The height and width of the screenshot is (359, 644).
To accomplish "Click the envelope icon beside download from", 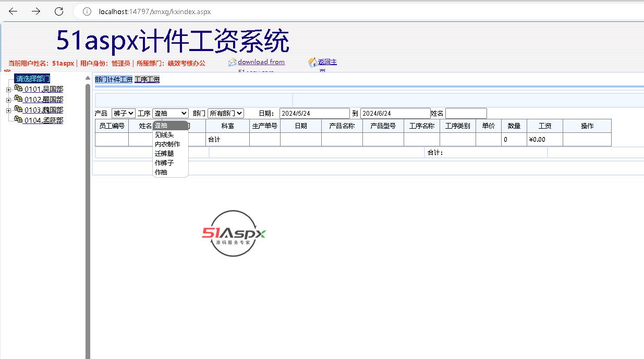I will [233, 63].
